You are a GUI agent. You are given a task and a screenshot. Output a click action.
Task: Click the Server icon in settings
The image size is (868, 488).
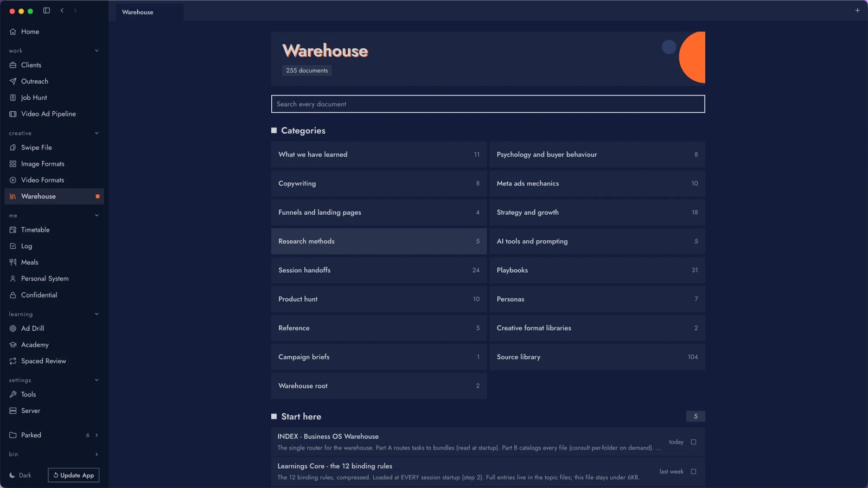click(x=13, y=411)
